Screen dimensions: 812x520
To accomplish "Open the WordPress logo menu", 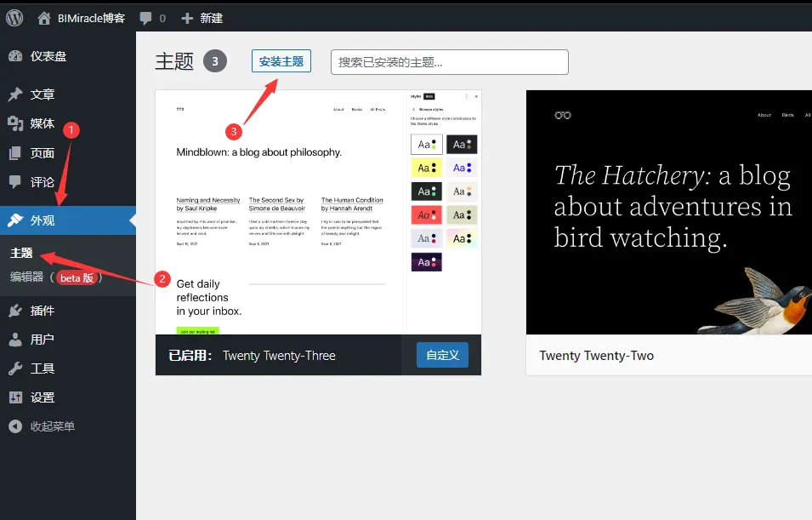I will click(x=14, y=18).
